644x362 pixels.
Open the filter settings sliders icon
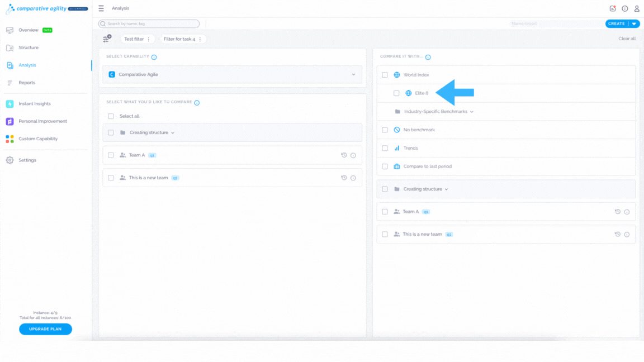[107, 39]
